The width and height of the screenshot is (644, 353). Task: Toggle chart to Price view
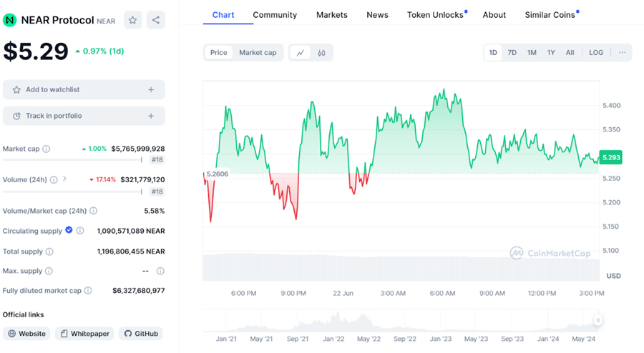pos(218,52)
